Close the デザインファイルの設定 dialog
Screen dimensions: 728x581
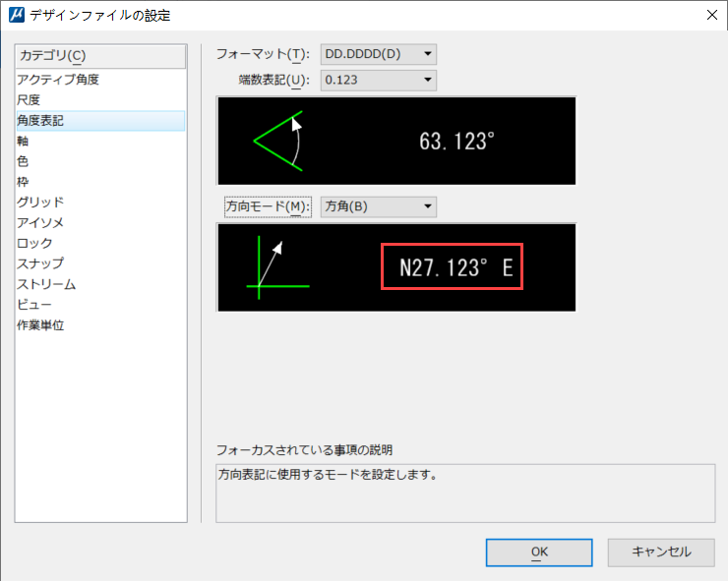click(x=711, y=15)
